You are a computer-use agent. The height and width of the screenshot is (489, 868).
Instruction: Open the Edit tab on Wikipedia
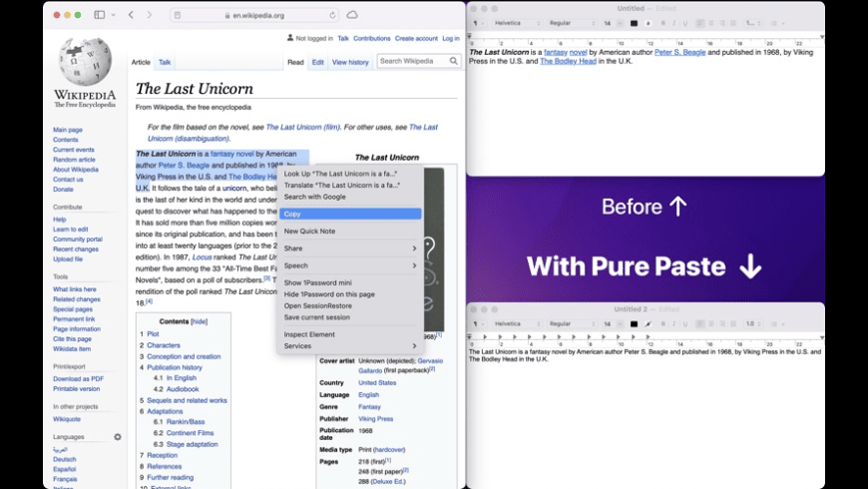pos(317,62)
